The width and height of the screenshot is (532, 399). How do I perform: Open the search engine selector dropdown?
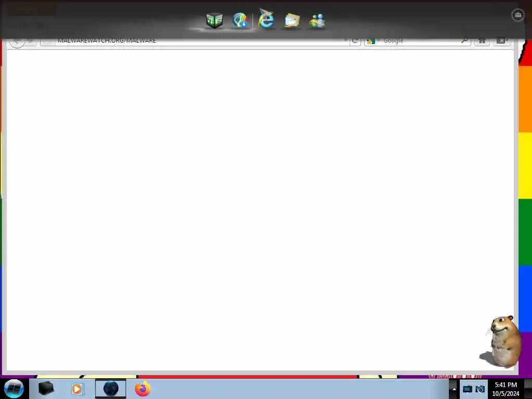373,41
